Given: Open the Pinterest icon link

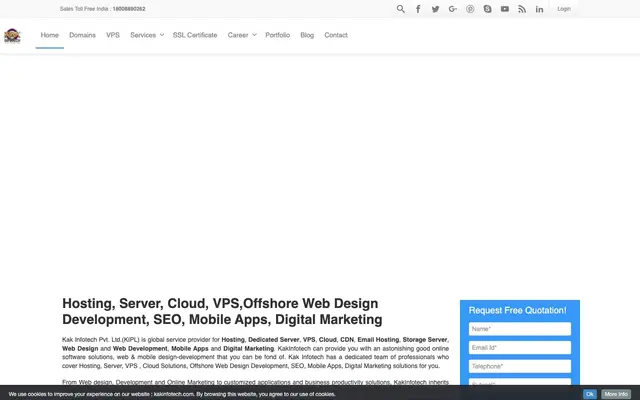Looking at the screenshot, I should [470, 9].
